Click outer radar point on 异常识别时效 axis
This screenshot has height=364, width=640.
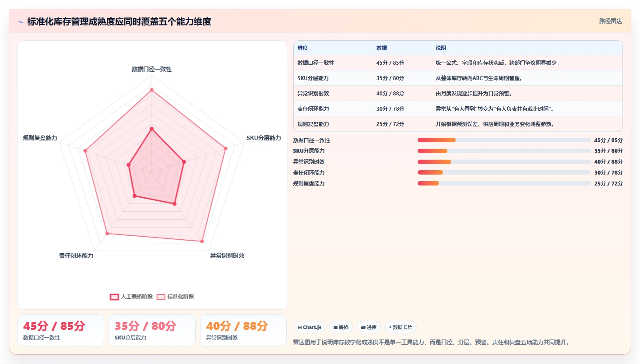[202, 241]
